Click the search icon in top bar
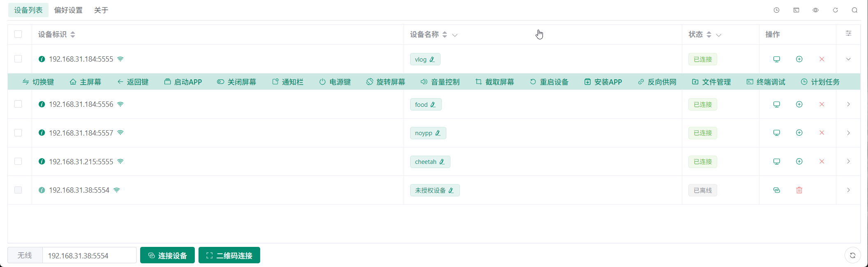 (854, 10)
